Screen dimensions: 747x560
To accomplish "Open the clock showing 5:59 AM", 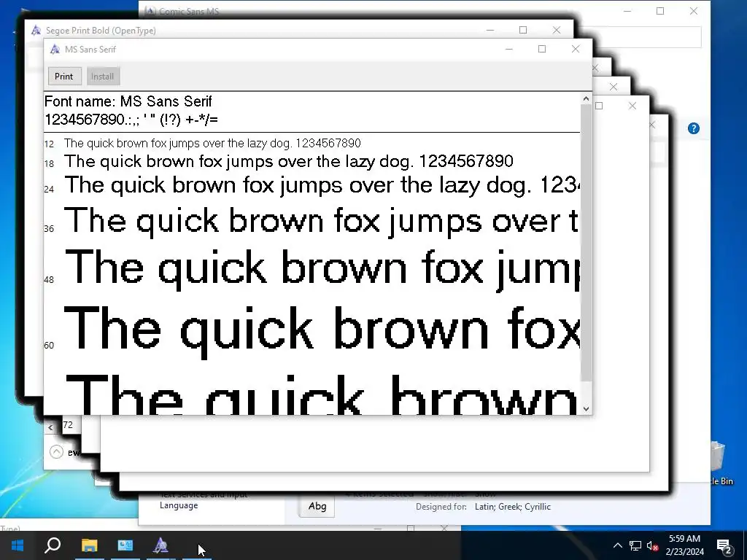I will pos(684,545).
